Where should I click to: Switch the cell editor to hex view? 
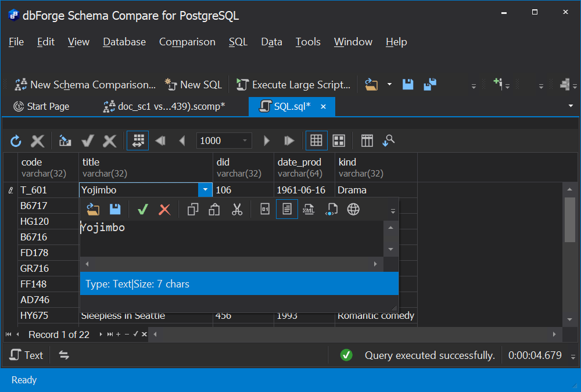(x=265, y=209)
